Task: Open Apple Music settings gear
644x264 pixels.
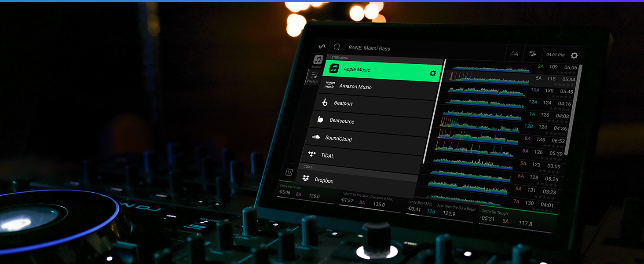Action: point(432,73)
